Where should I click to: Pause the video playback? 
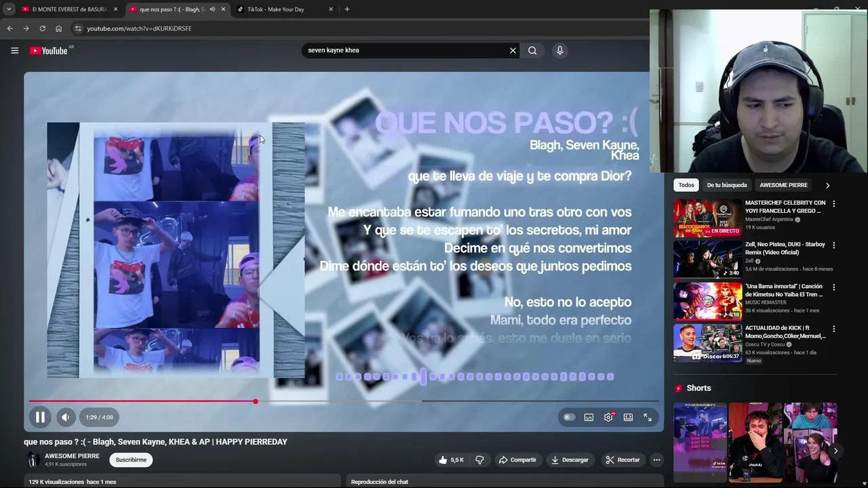click(x=40, y=418)
